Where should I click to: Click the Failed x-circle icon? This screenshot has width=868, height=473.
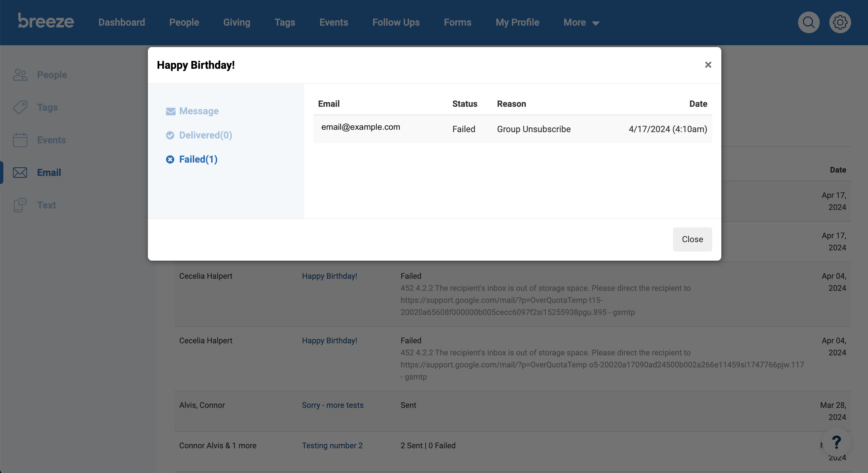(170, 159)
